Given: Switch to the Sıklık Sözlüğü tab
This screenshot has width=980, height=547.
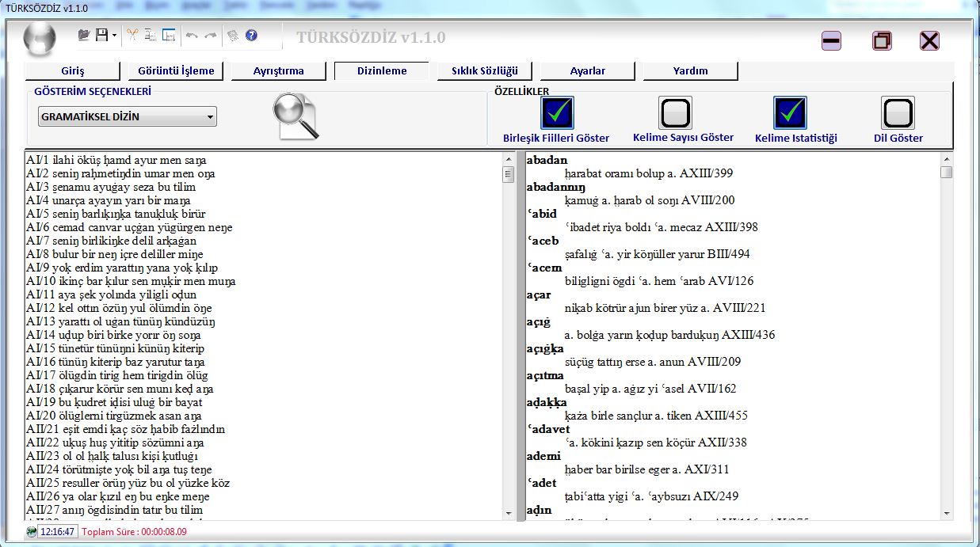Looking at the screenshot, I should [484, 70].
